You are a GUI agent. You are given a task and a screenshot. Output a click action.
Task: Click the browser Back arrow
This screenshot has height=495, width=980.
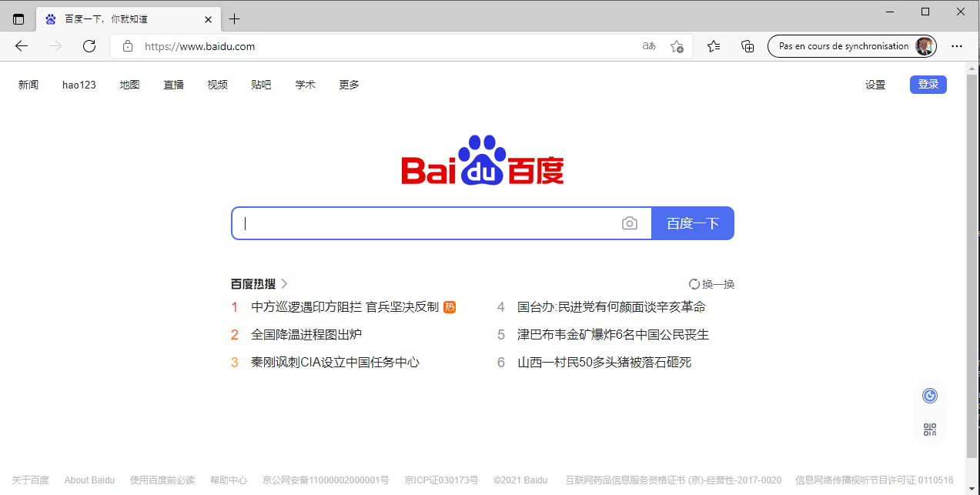22,46
